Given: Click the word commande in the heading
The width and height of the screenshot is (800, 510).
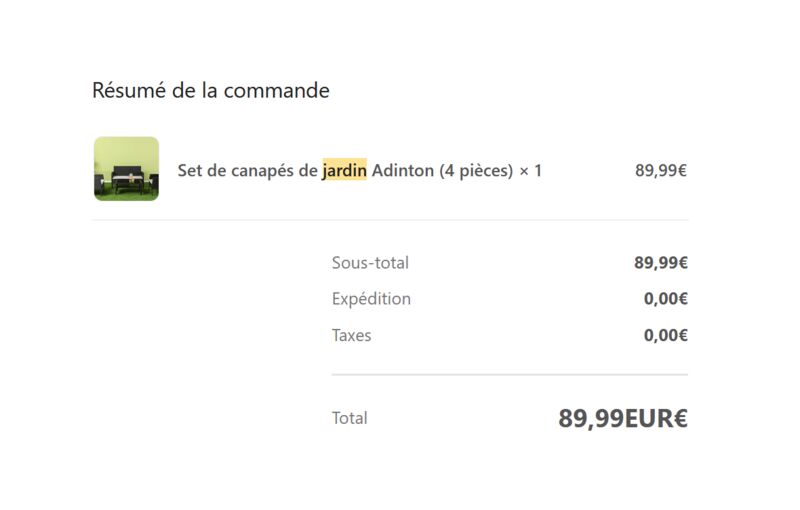Looking at the screenshot, I should [x=277, y=91].
